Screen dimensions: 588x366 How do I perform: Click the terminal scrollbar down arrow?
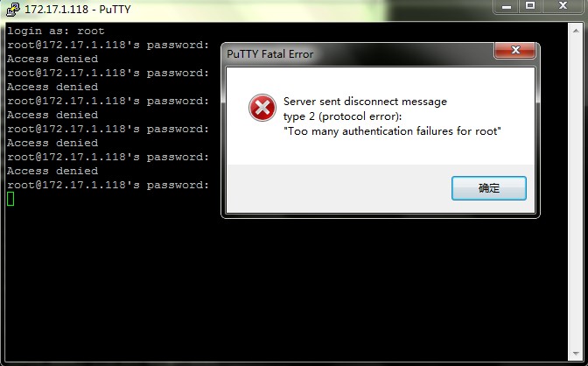point(576,354)
